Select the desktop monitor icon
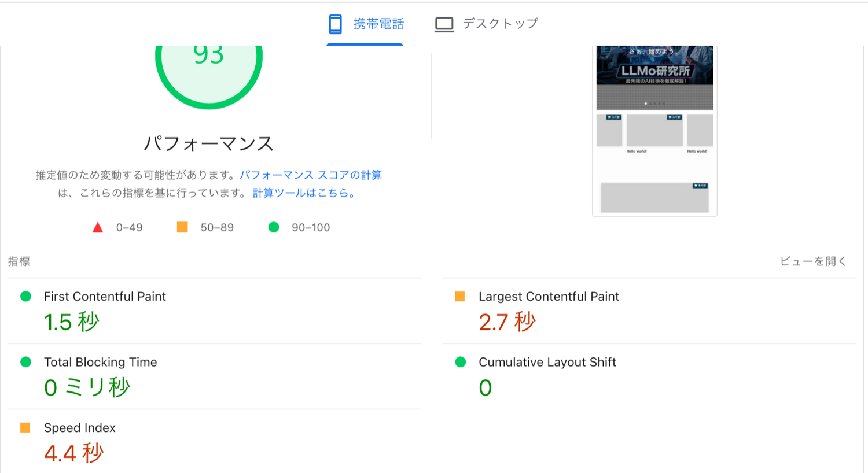868x473 pixels. [443, 24]
